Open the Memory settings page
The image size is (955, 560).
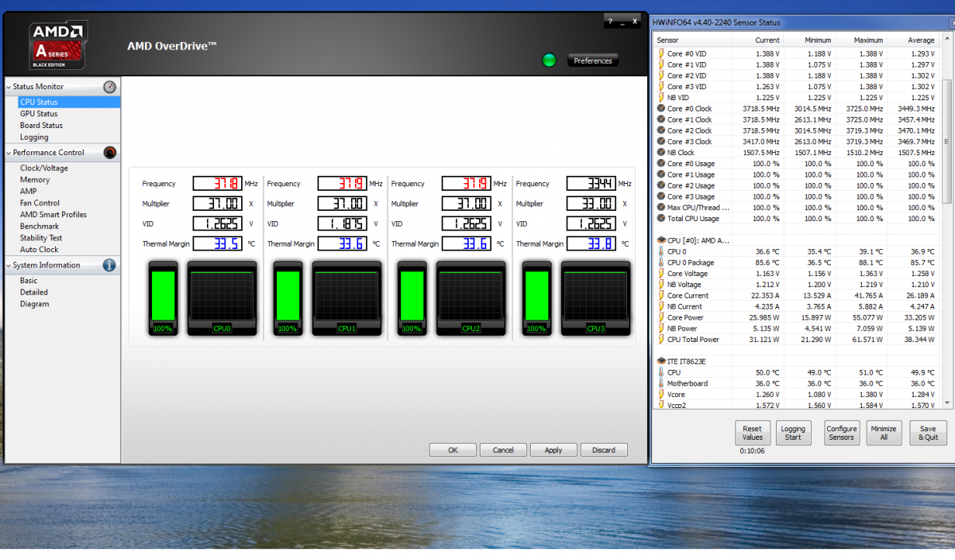coord(35,181)
